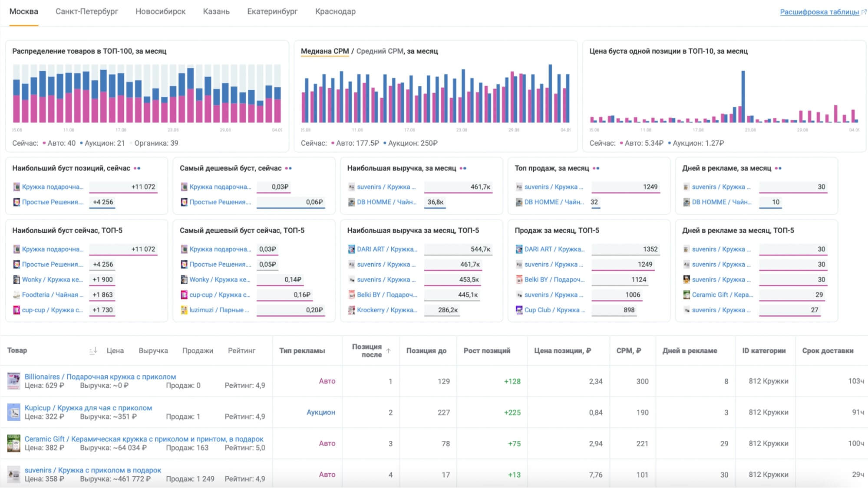Sort table by Продажи
868x488 pixels.
198,350
